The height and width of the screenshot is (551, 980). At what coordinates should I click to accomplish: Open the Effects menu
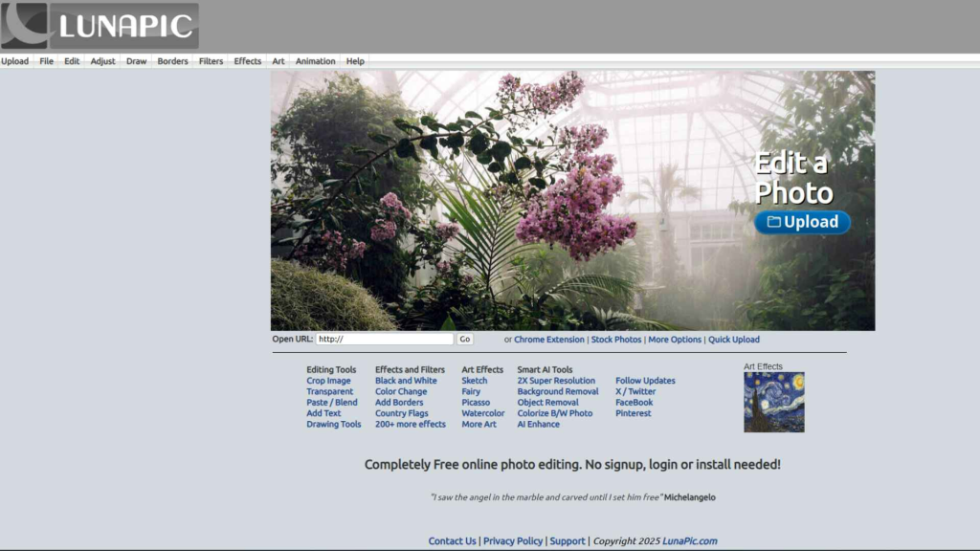247,61
